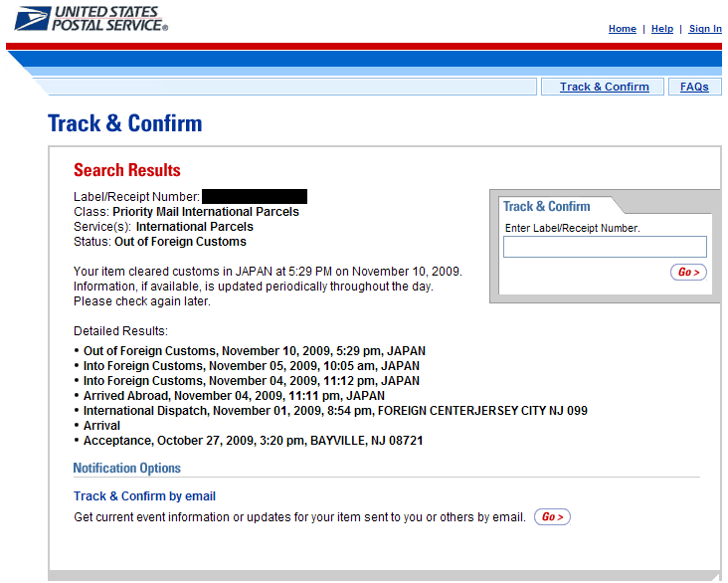Screen dimensions: 728x583
Task: Select the FAQs navigation tab
Action: [694, 87]
